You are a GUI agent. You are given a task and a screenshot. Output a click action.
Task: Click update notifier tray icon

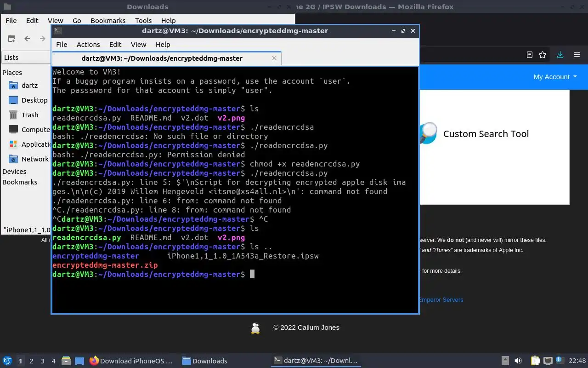tap(560, 361)
